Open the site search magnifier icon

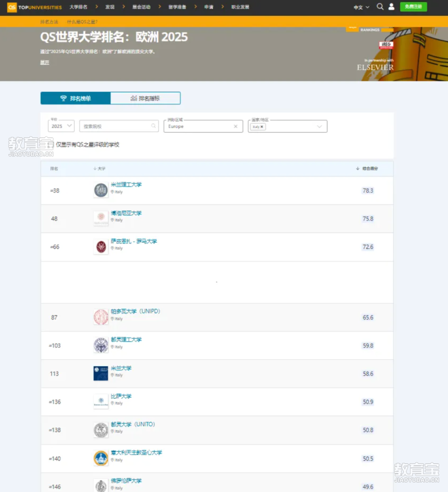tap(380, 7)
